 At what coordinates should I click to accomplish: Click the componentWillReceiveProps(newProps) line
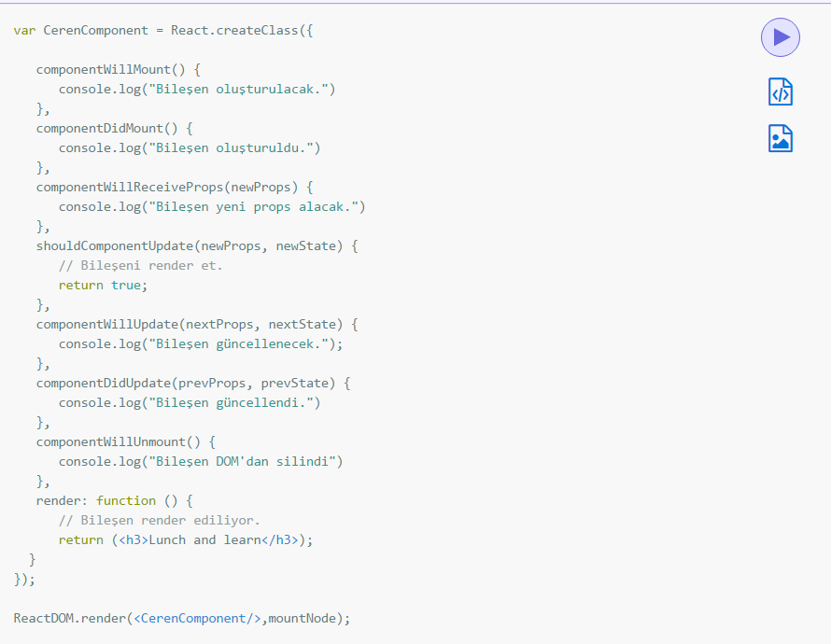pos(175,188)
